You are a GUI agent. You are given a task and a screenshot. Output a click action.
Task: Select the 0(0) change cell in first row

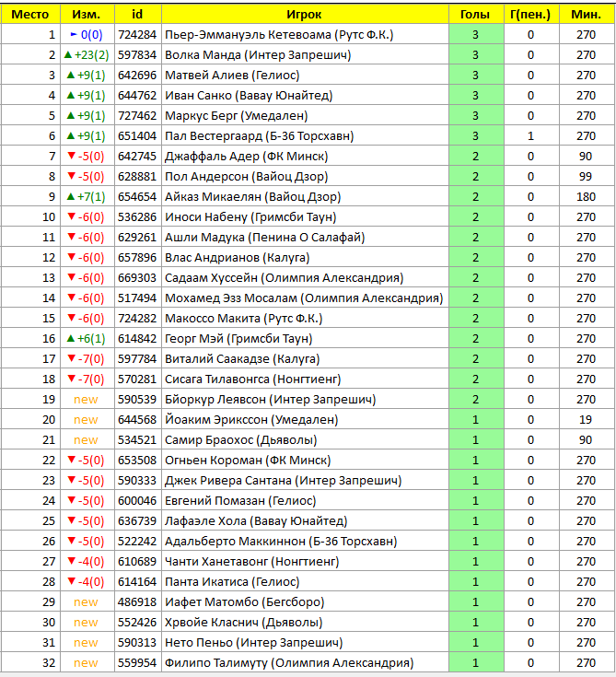click(x=87, y=35)
